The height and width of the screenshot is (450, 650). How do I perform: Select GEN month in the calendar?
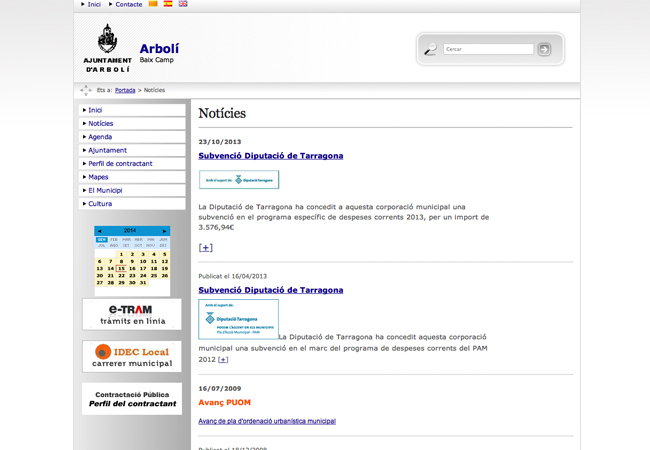(x=101, y=240)
